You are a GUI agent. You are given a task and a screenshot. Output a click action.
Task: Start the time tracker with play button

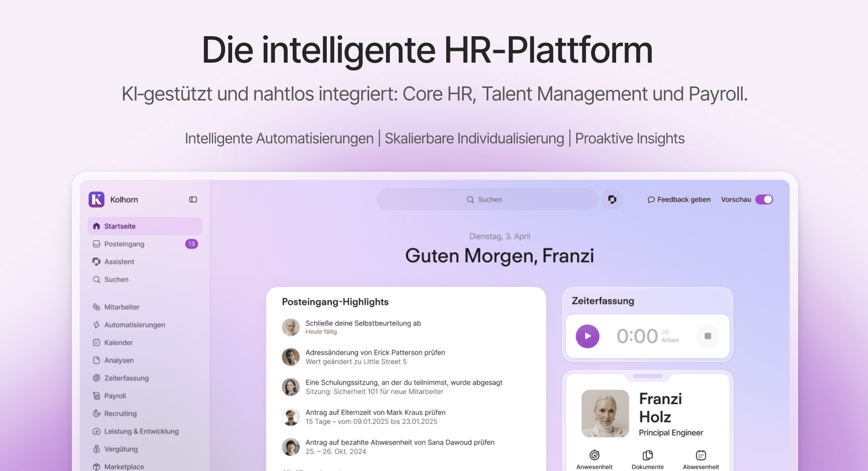(587, 336)
